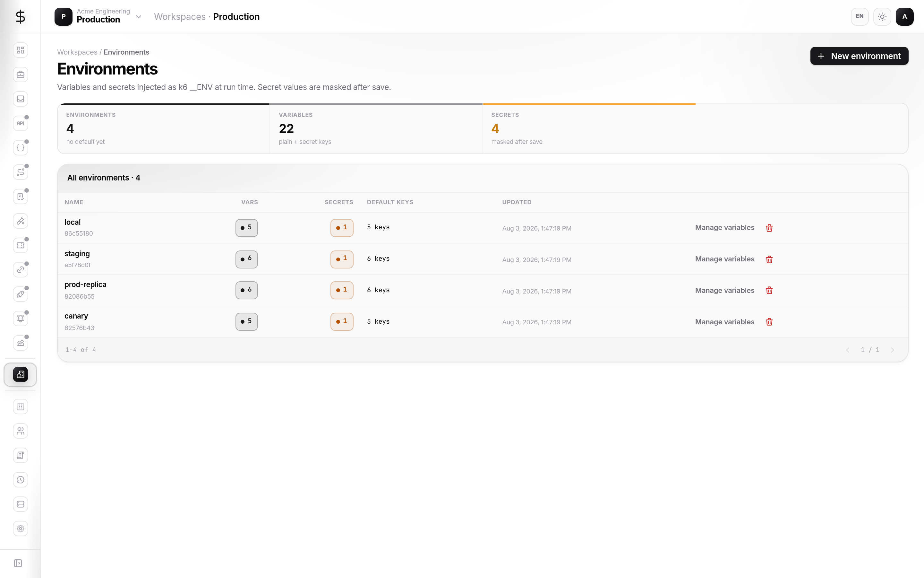Click the vars badge 5 for local

tap(247, 228)
